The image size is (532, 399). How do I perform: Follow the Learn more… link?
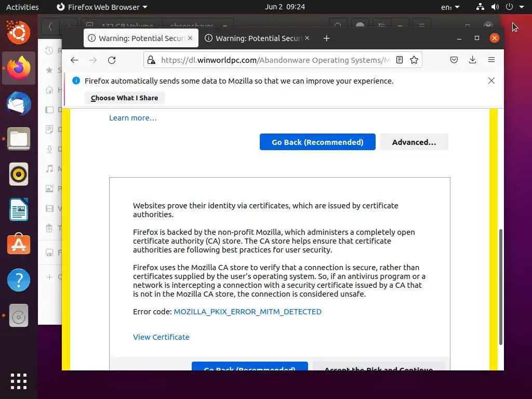(x=133, y=118)
